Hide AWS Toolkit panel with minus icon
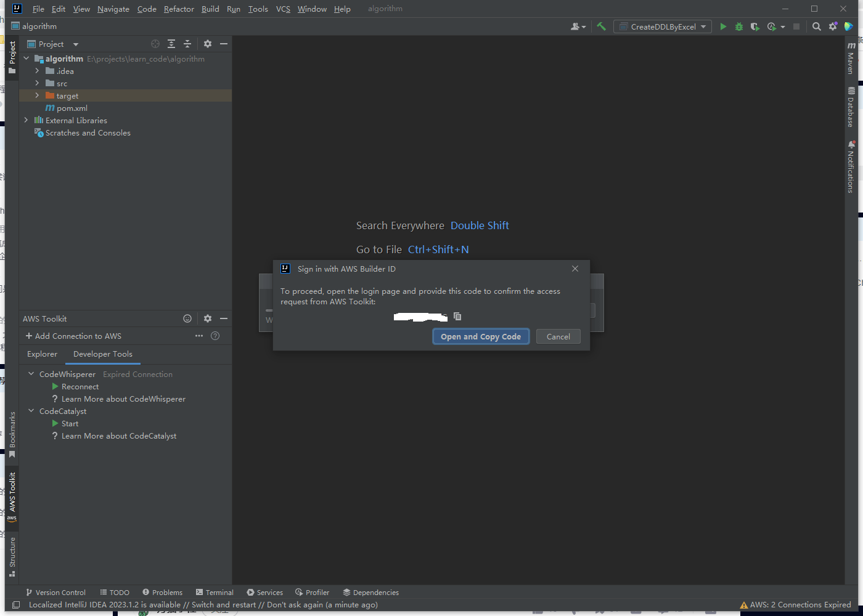Image resolution: width=863 pixels, height=616 pixels. pos(224,318)
